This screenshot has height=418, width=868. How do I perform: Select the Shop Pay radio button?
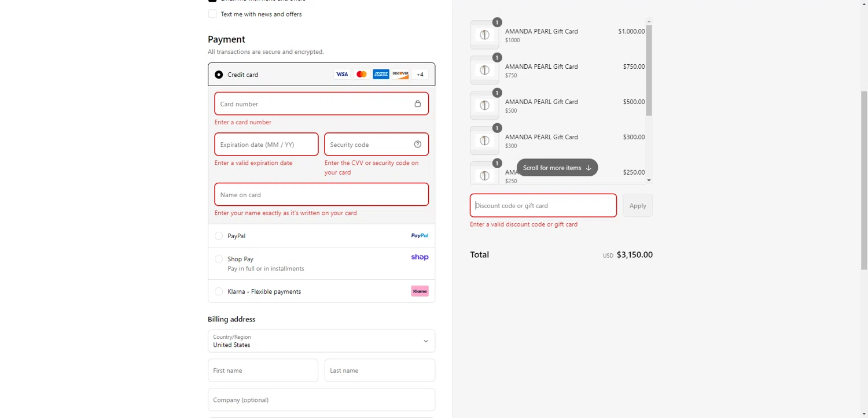pyautogui.click(x=219, y=259)
